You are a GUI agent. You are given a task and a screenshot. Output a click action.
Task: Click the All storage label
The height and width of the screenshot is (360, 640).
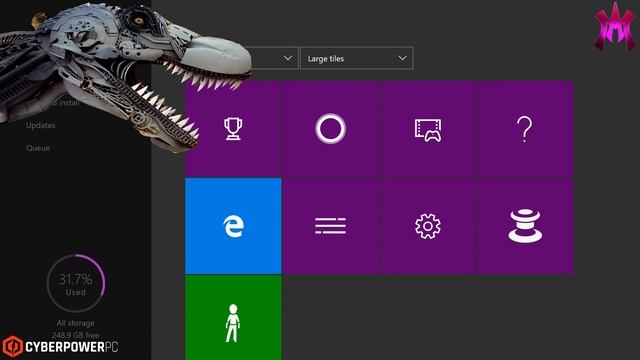[x=76, y=323]
